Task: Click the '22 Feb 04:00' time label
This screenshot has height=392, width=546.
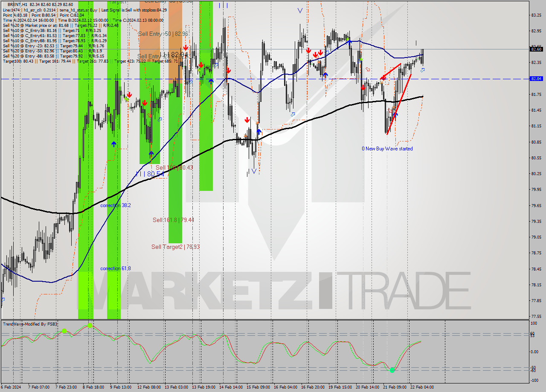Action: (x=422, y=387)
